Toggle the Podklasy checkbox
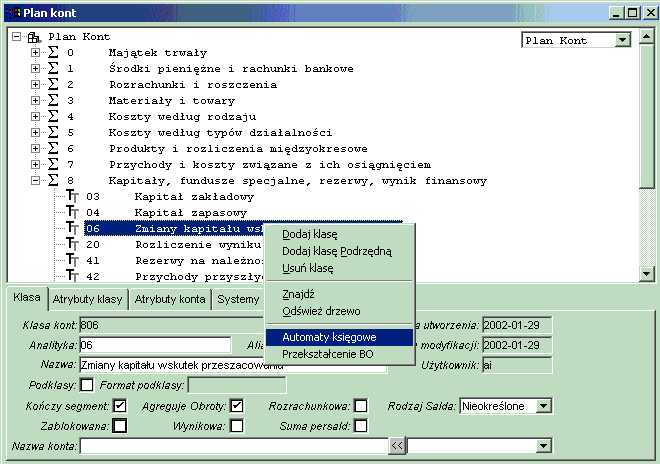This screenshot has width=660, height=464. (87, 385)
